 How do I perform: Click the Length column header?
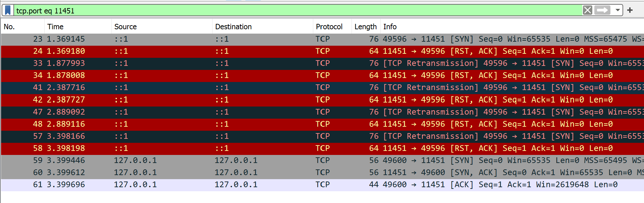(366, 27)
